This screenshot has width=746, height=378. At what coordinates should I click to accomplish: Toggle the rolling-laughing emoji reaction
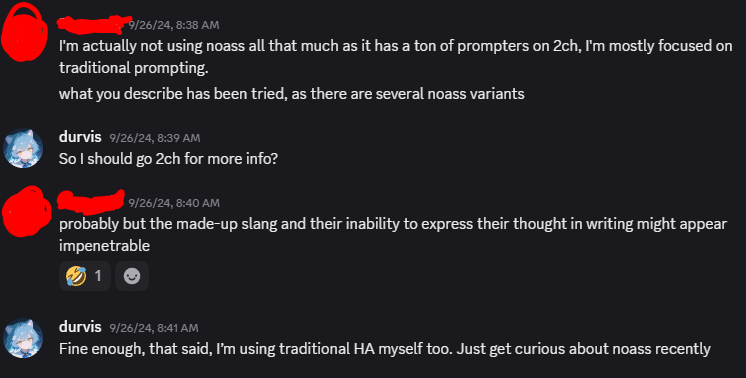click(85, 276)
